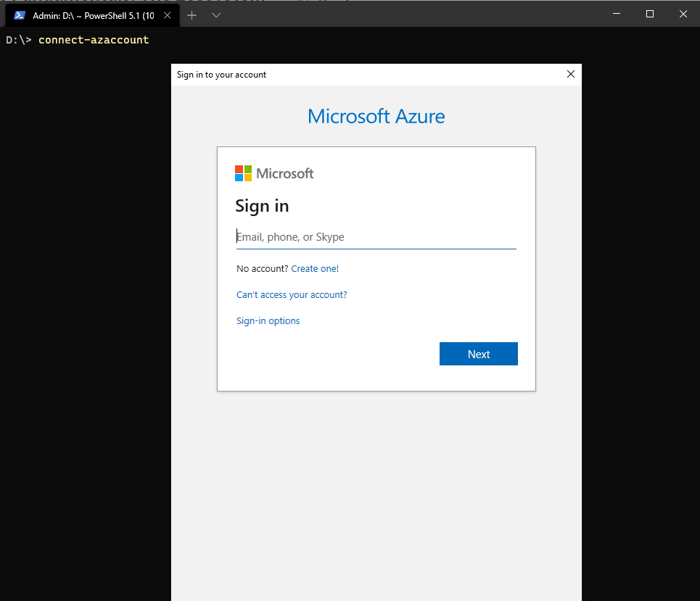This screenshot has width=700, height=601.
Task: Click the Microsoft Azure heading
Action: (376, 117)
